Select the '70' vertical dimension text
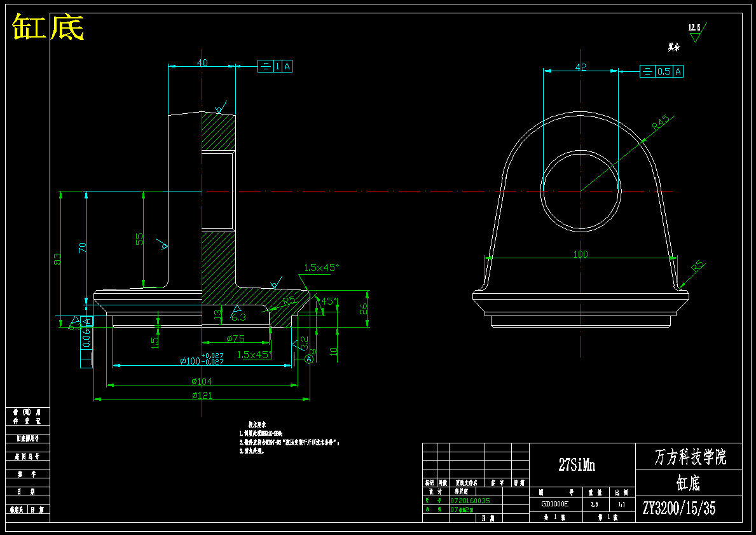 tap(83, 247)
